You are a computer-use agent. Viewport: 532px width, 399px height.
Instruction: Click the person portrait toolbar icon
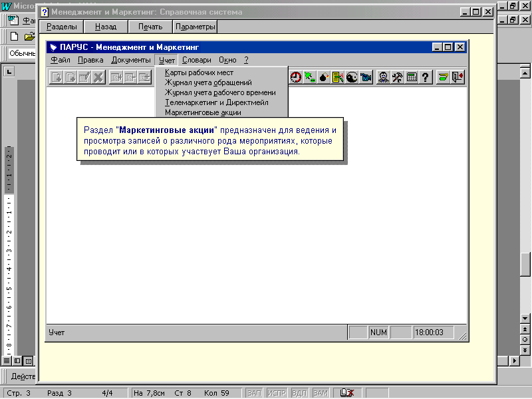coord(384,77)
